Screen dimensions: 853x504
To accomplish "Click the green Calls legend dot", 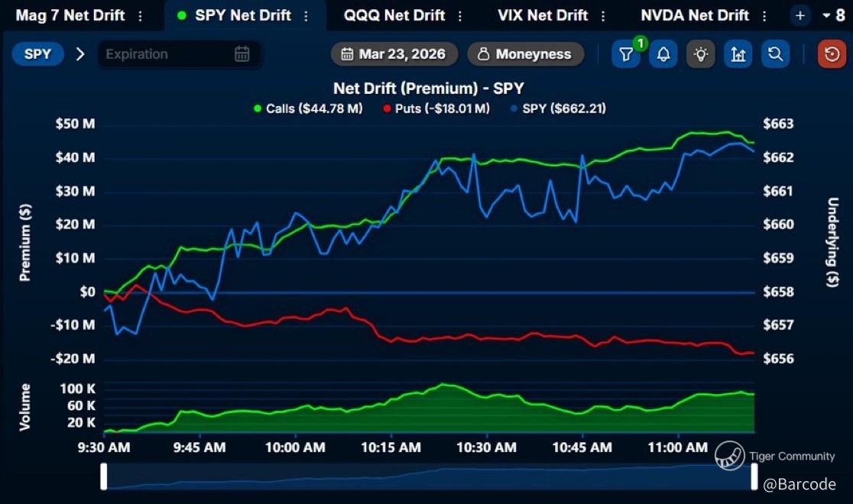I will 258,108.
